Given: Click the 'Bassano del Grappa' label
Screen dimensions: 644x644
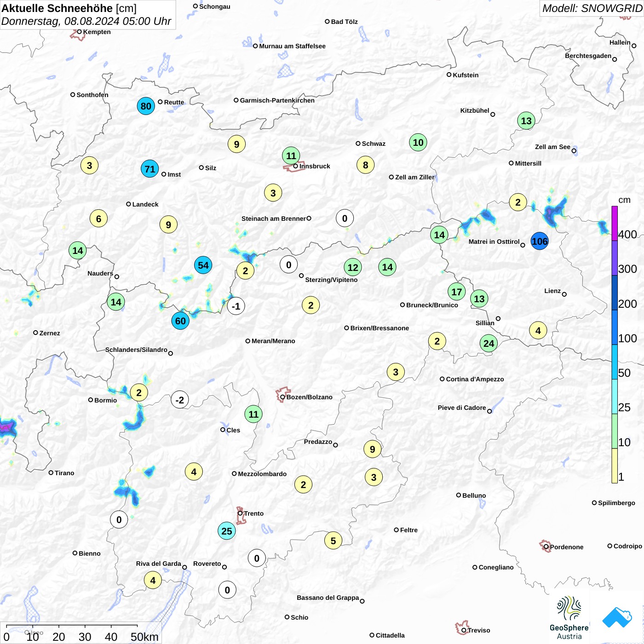Looking at the screenshot, I should tap(328, 598).
